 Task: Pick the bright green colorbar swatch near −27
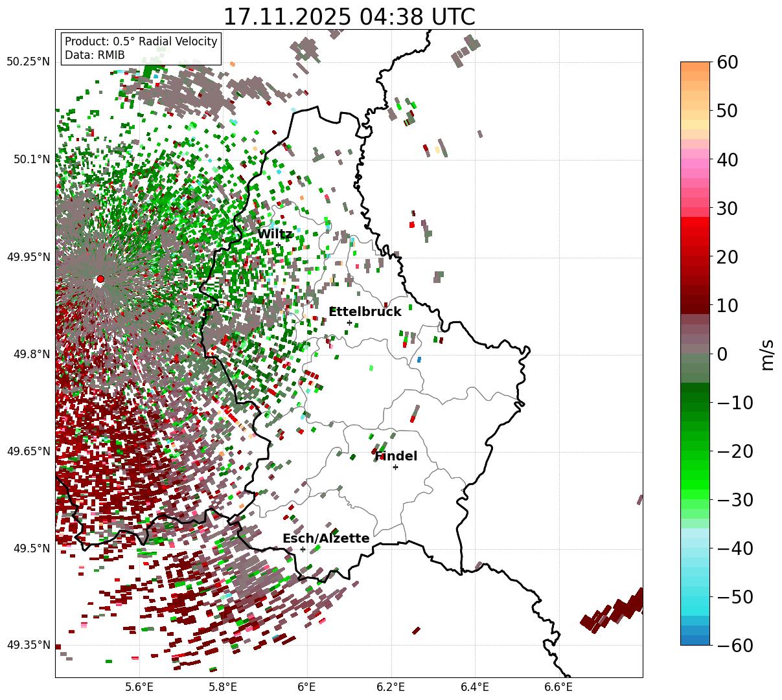[x=695, y=483]
